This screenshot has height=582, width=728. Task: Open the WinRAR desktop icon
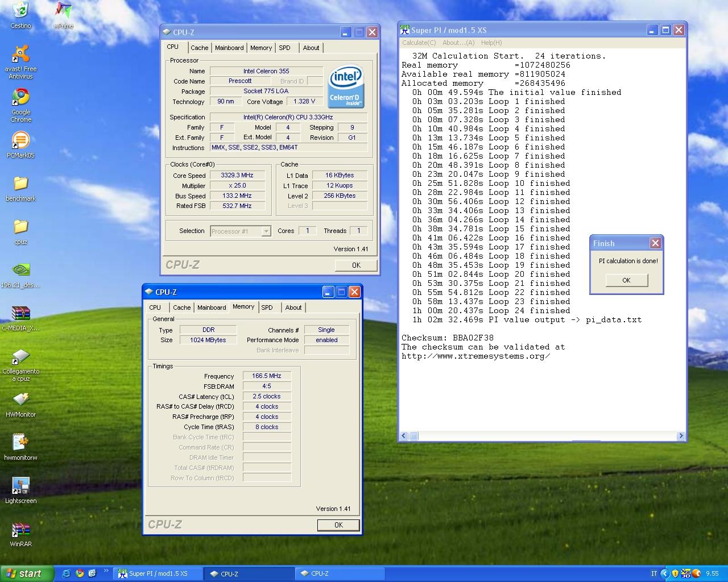(20, 529)
